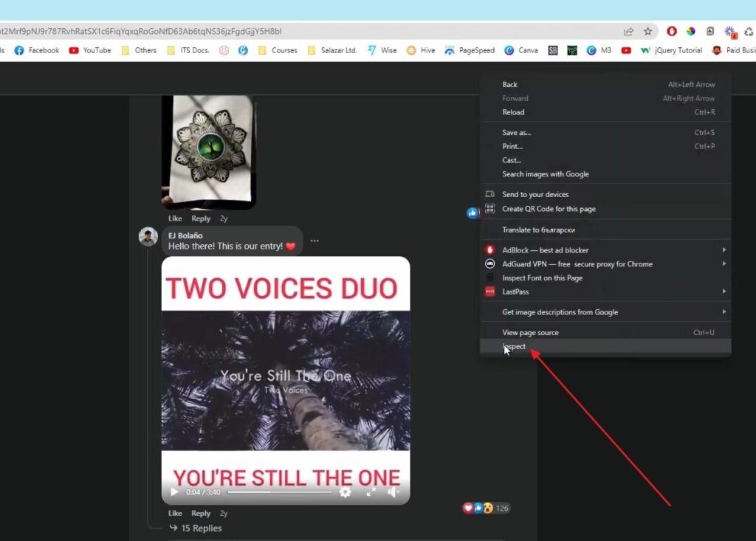Open the Facebook bookmark
This screenshot has height=541, width=756.
click(x=37, y=50)
